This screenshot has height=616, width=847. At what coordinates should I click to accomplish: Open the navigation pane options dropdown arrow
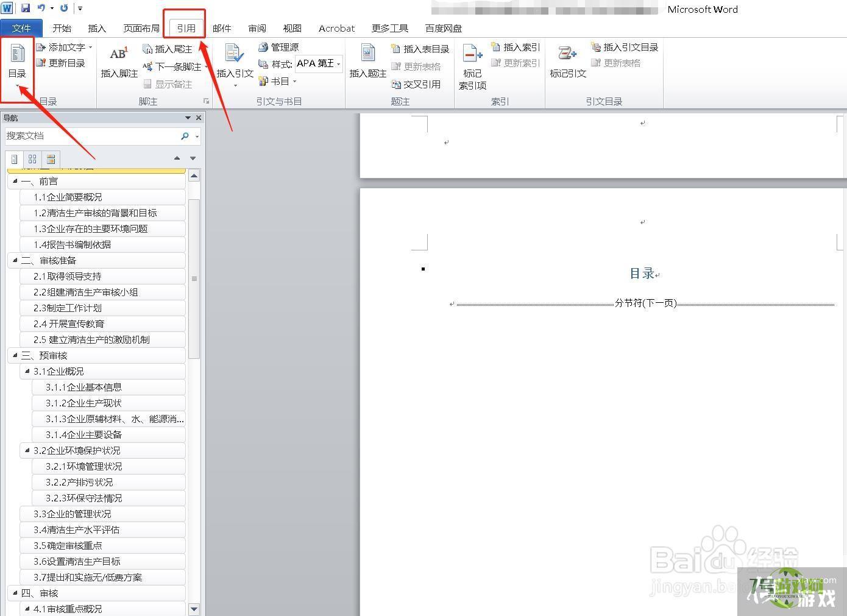click(x=188, y=118)
